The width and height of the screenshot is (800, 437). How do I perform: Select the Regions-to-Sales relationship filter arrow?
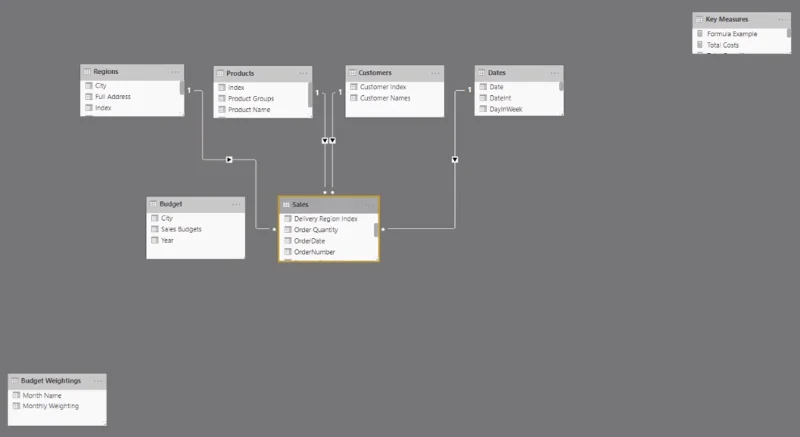coord(229,160)
